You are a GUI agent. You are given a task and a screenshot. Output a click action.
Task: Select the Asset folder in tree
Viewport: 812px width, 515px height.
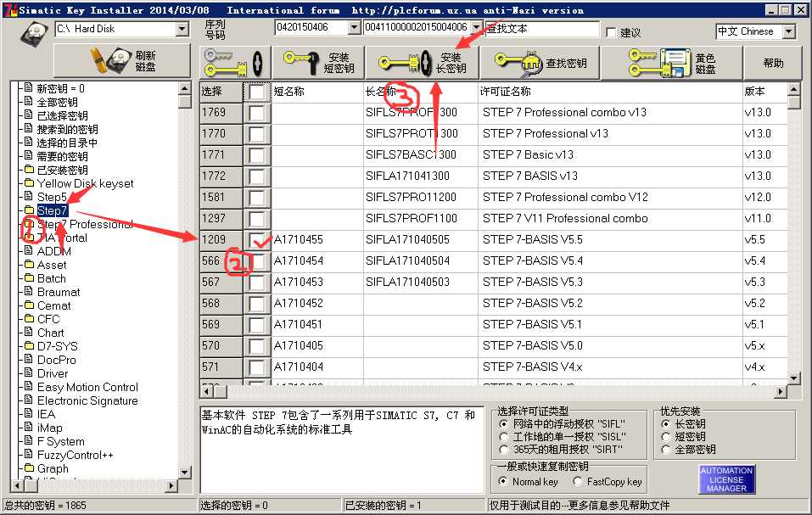[x=52, y=265]
